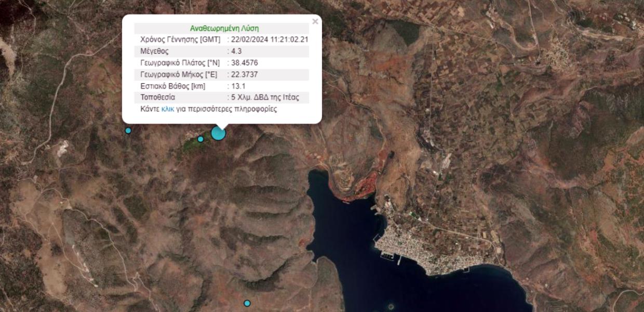Select the earthquake marker at the map's bottom edge
The height and width of the screenshot is (312, 644).
point(247,303)
